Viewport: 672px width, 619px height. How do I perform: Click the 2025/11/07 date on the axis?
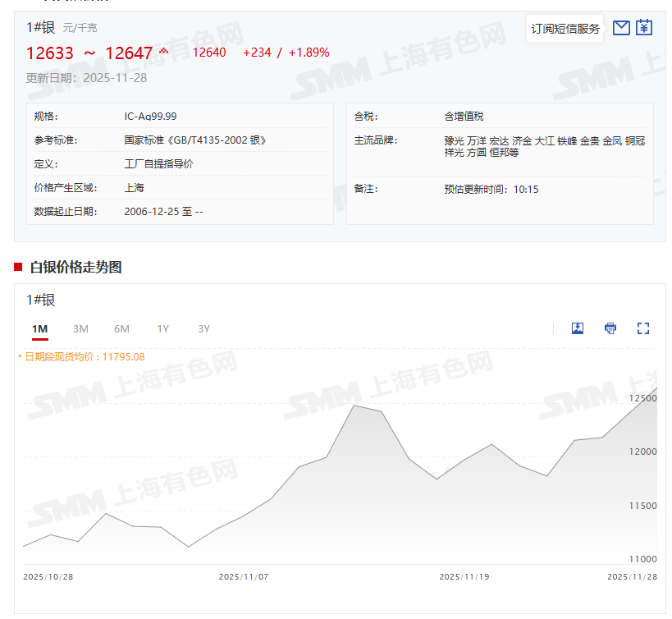243,576
